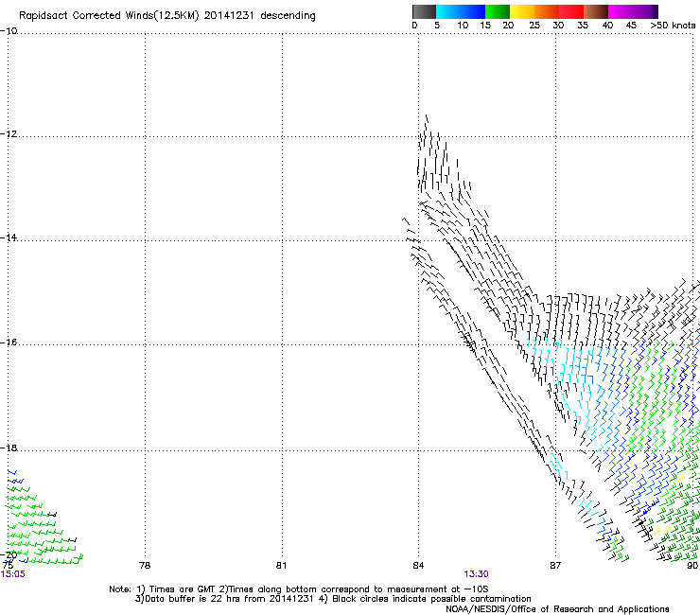Click the NOAA/NESDIS Office of Research credit
This screenshot has height=615, width=700.
tap(557, 609)
